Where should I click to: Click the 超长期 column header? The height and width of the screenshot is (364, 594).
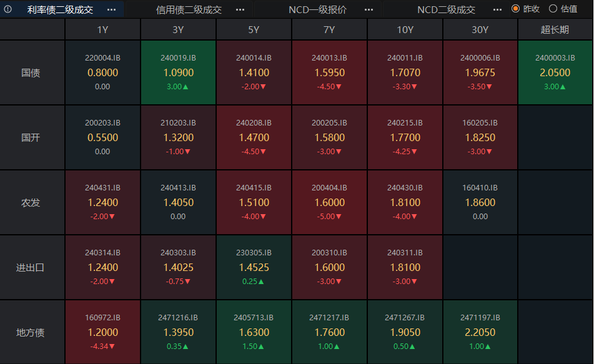(x=555, y=29)
